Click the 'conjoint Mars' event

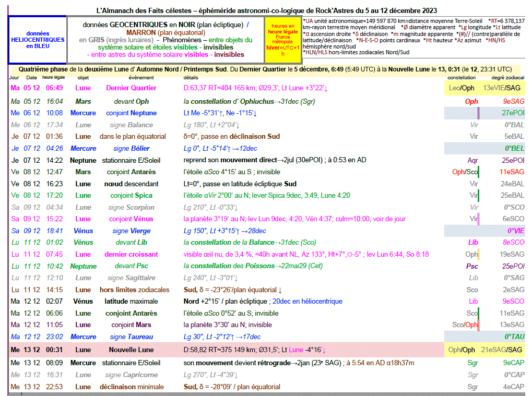(x=132, y=325)
